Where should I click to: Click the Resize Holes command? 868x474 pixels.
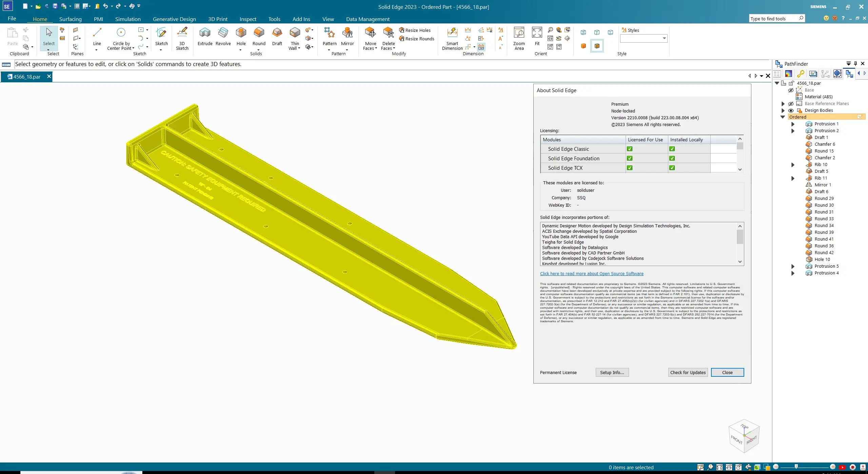click(x=415, y=30)
